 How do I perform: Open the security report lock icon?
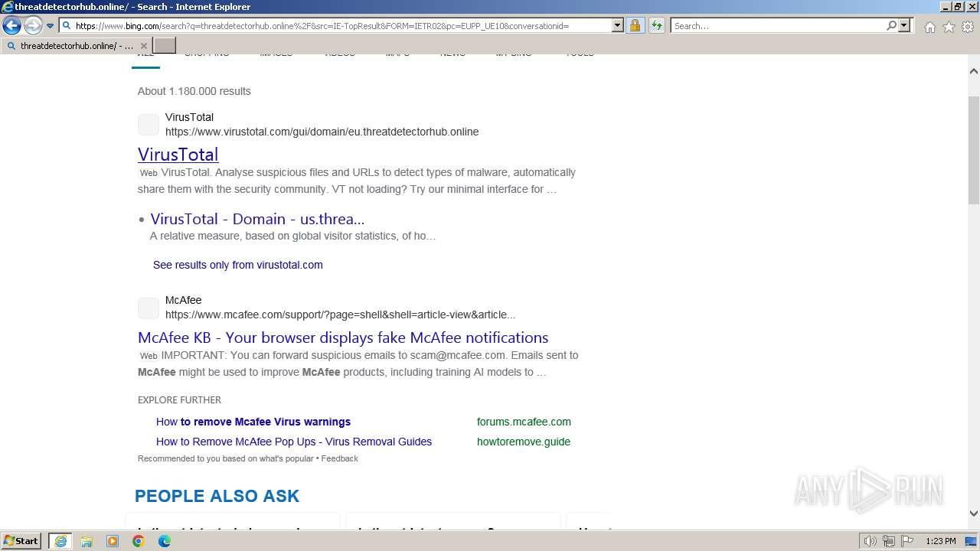(635, 25)
